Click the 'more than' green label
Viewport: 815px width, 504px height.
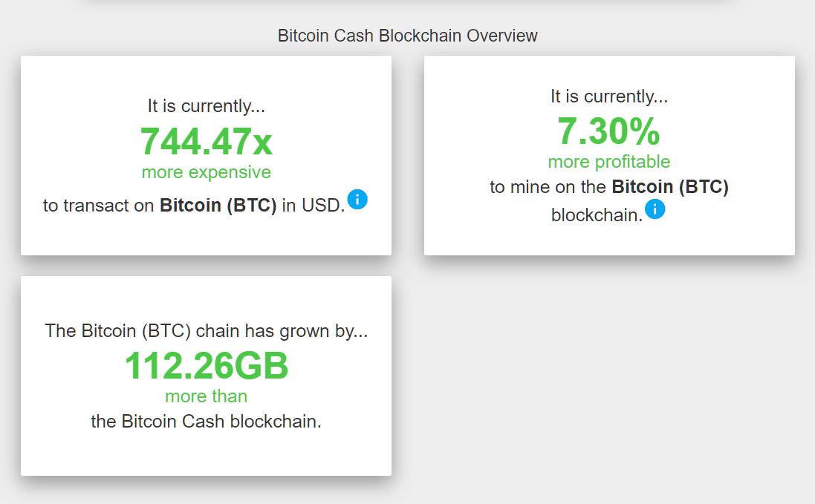[207, 396]
